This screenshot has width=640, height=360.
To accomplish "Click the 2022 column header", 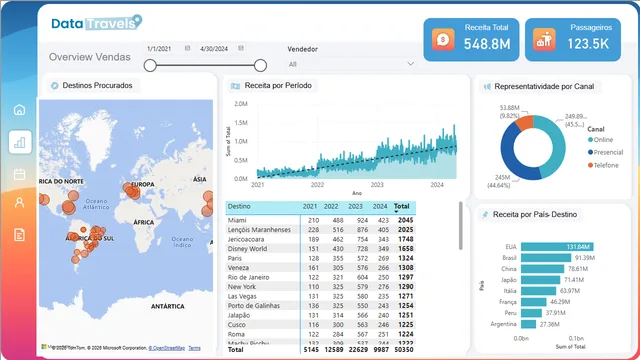I will click(x=331, y=207).
